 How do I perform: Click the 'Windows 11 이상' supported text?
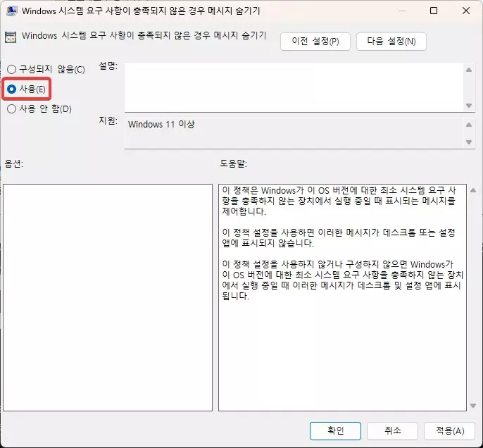(161, 124)
